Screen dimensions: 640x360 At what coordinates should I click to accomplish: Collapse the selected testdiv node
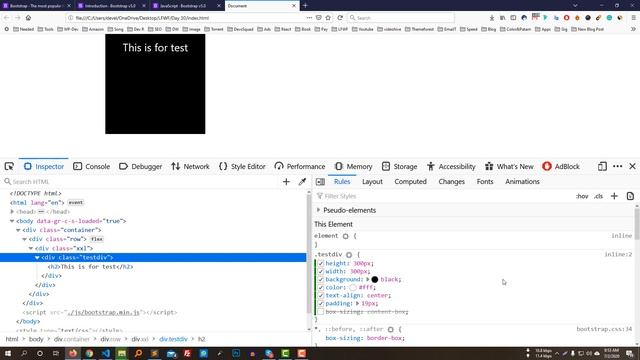[x=37, y=258]
